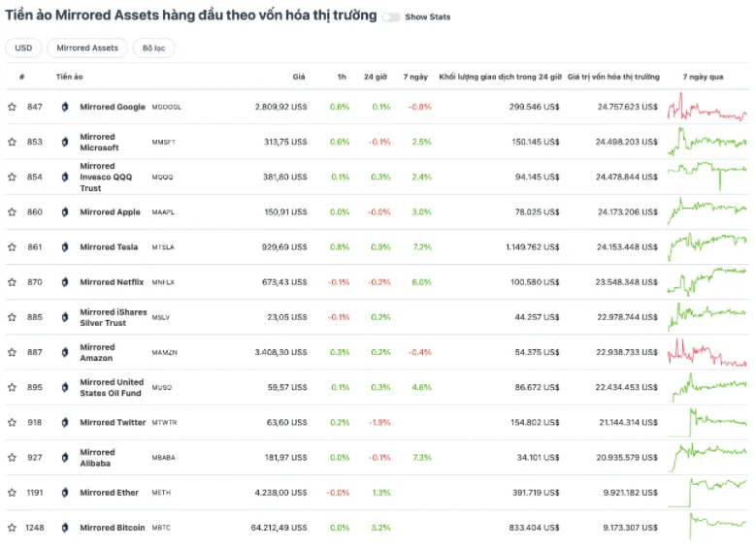Click the Mirrored Google coin logo
Image resolution: width=756 pixels, height=550 pixels.
65,107
